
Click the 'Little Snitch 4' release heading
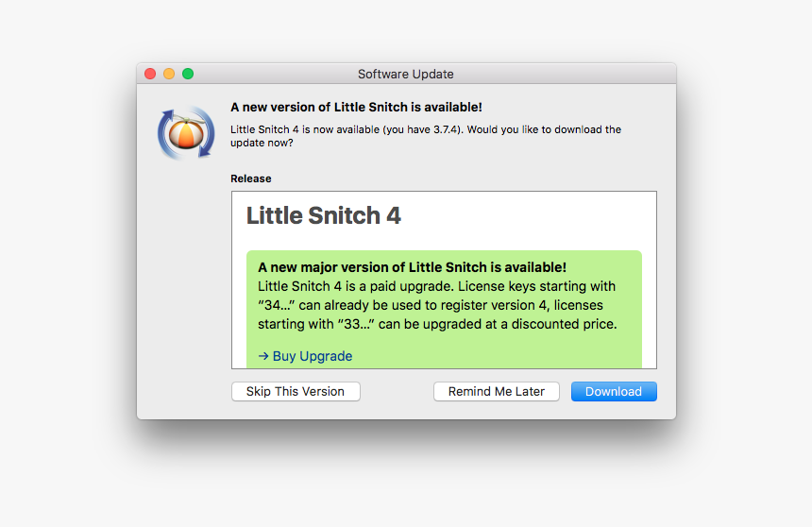pos(323,215)
